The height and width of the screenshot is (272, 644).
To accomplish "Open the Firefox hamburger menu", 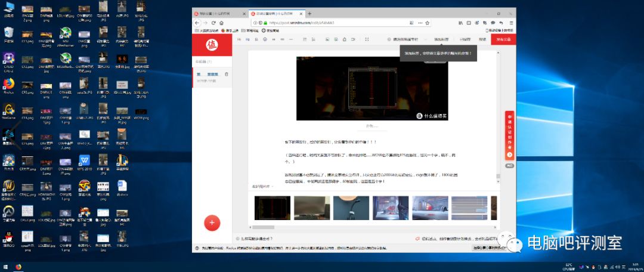I will (x=511, y=23).
